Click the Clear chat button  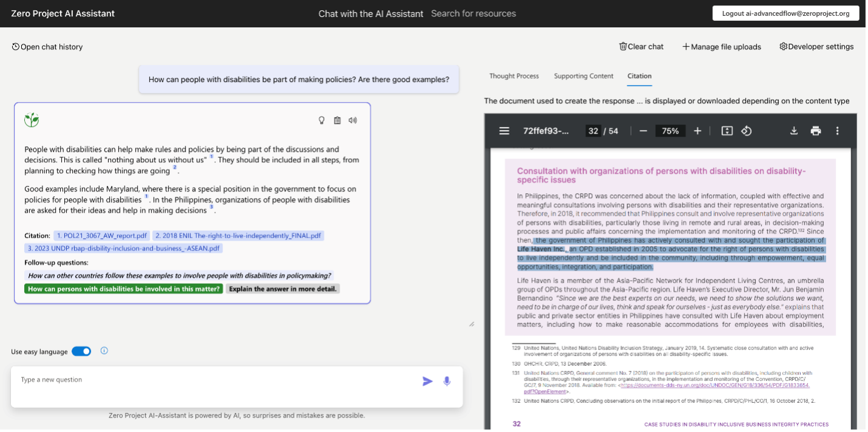(641, 47)
